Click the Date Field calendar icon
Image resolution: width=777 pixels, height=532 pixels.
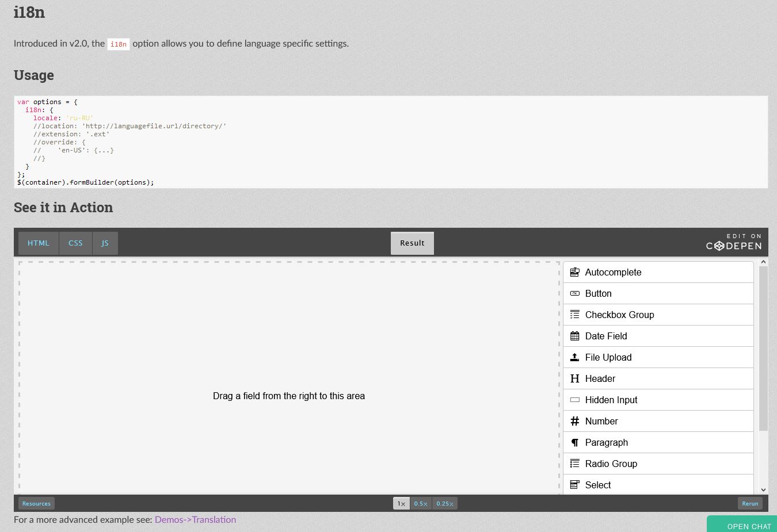tap(574, 336)
